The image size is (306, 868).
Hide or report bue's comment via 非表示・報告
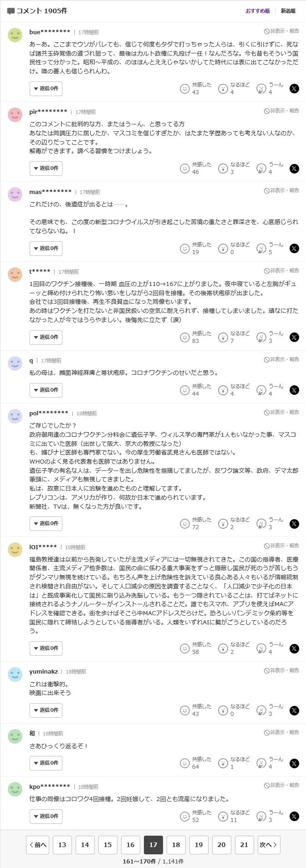(282, 31)
